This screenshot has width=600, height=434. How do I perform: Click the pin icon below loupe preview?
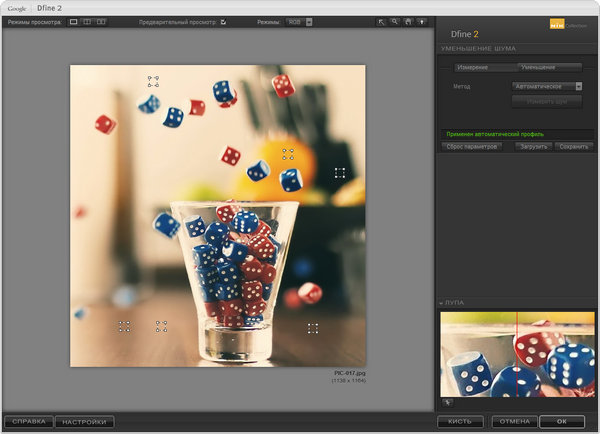447,402
